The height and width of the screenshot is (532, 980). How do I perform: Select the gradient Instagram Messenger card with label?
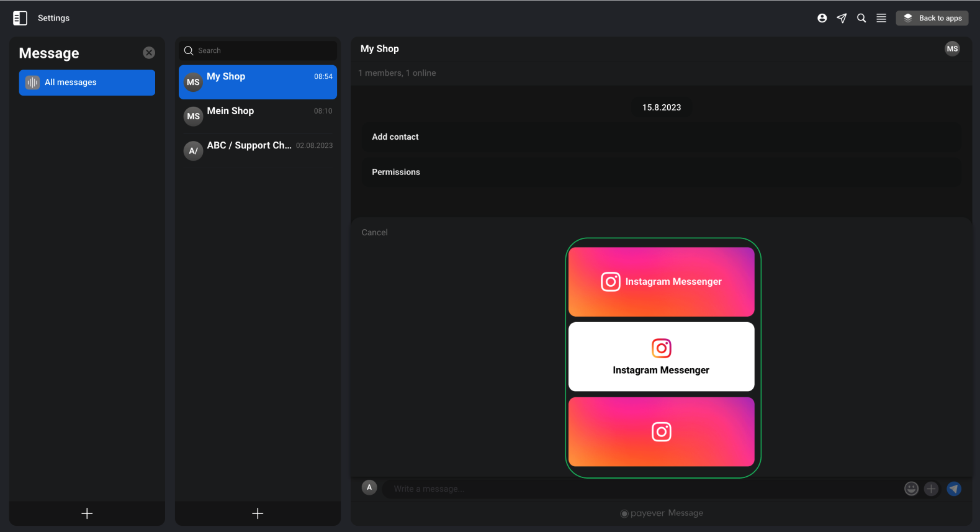point(662,282)
